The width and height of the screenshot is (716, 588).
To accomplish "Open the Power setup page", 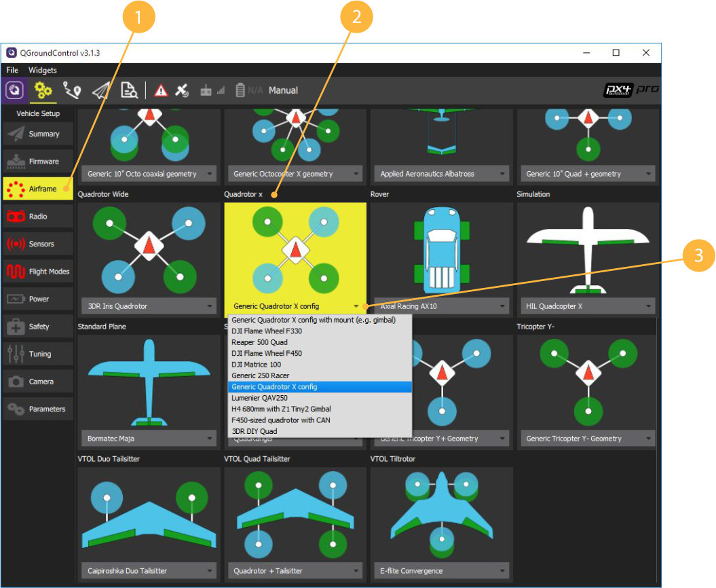I will pos(38,299).
